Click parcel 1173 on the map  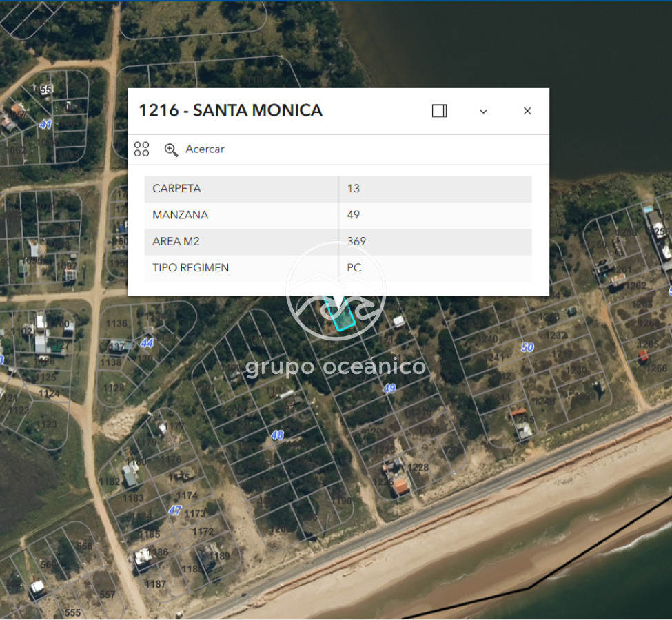(195, 514)
